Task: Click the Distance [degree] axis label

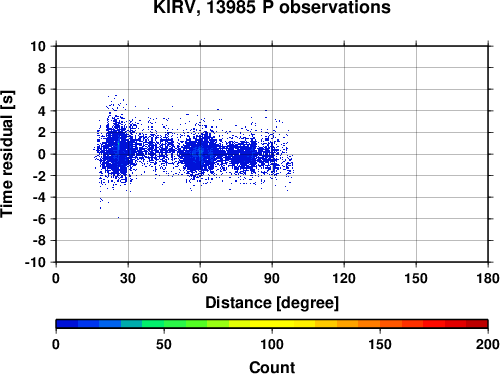Action: coord(272,303)
